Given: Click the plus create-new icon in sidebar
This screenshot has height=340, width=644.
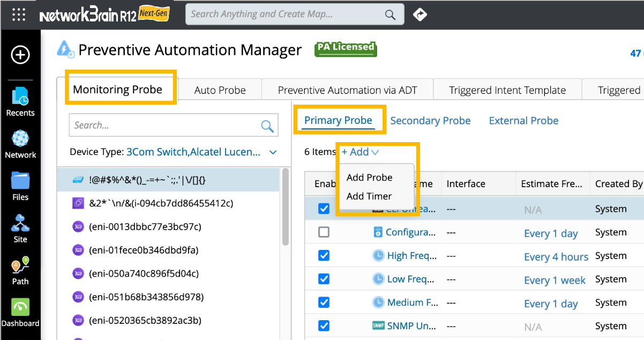Looking at the screenshot, I should tap(20, 55).
